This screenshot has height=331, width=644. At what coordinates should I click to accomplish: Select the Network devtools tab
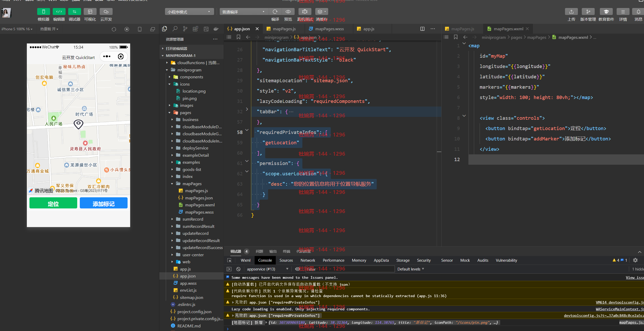308,260
